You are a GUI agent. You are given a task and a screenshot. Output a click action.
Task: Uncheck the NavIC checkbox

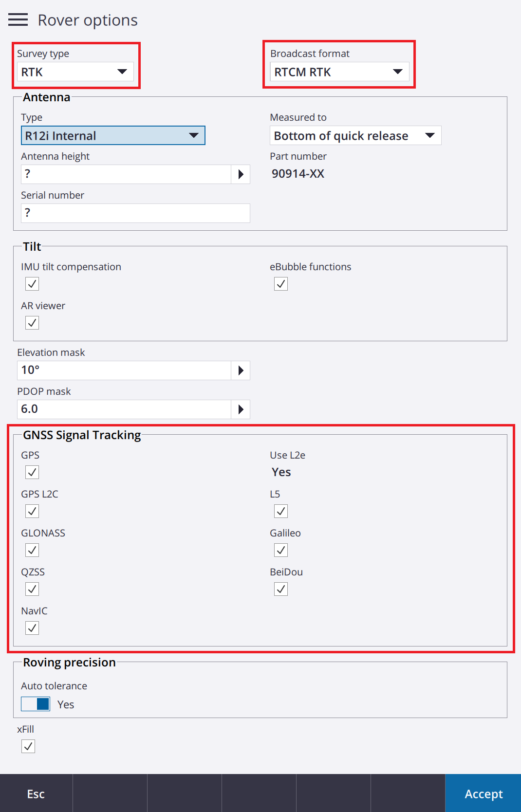click(32, 628)
